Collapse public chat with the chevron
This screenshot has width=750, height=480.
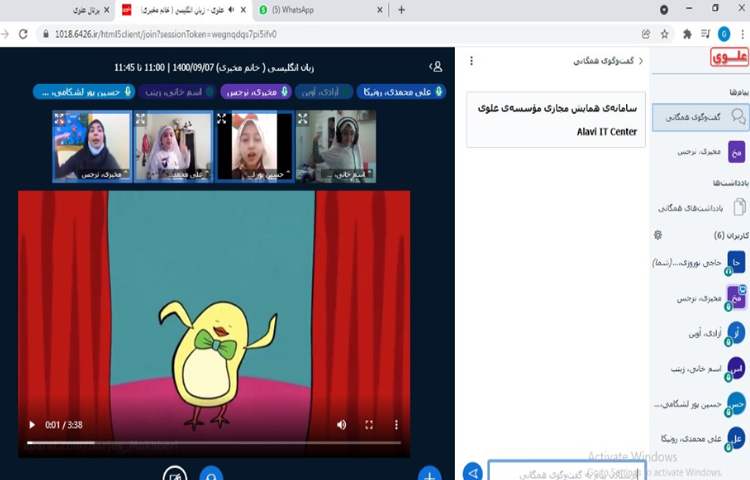(x=641, y=61)
